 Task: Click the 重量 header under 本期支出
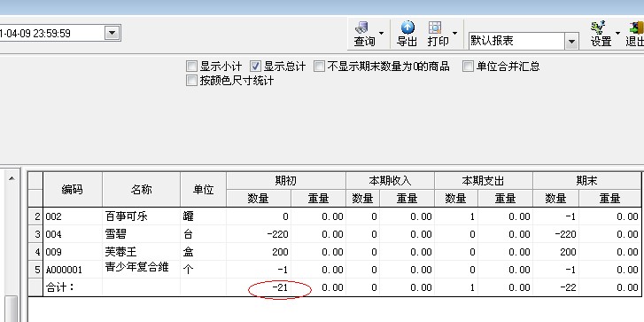(505, 199)
